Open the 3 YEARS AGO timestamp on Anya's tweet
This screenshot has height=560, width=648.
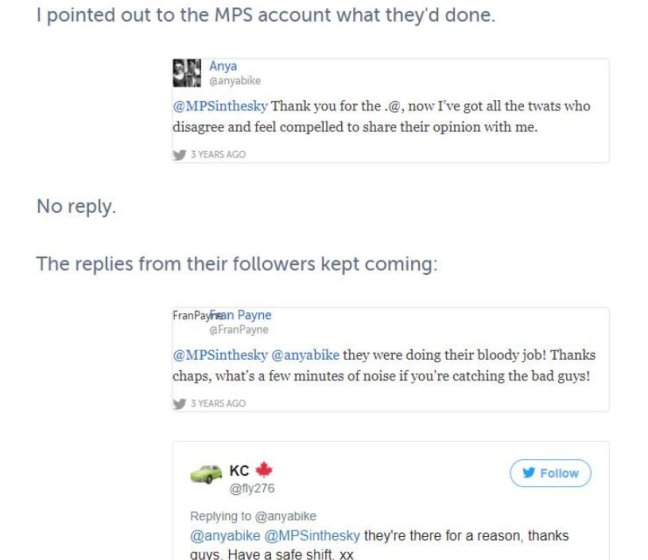tap(218, 155)
